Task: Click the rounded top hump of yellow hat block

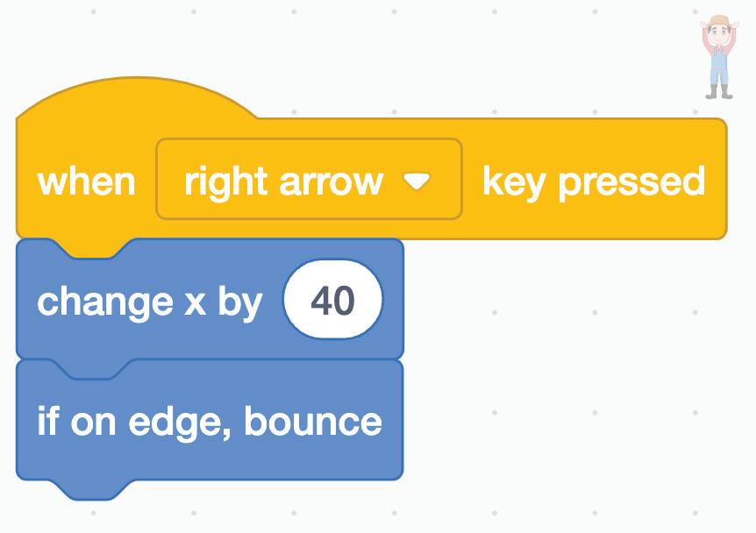Action: pyautogui.click(x=136, y=96)
